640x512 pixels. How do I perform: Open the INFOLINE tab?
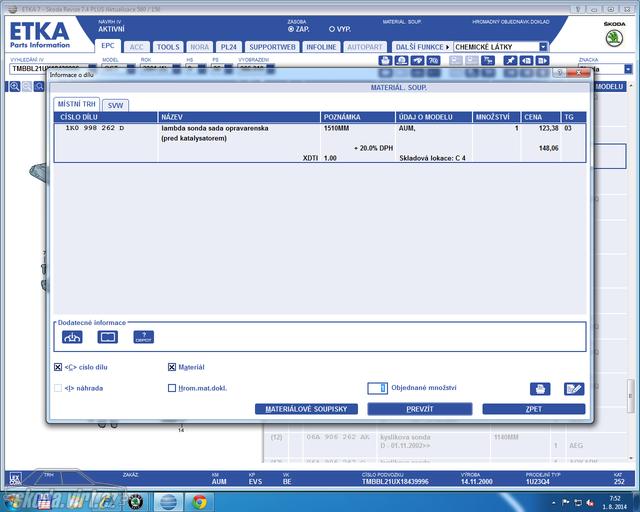pos(321,47)
